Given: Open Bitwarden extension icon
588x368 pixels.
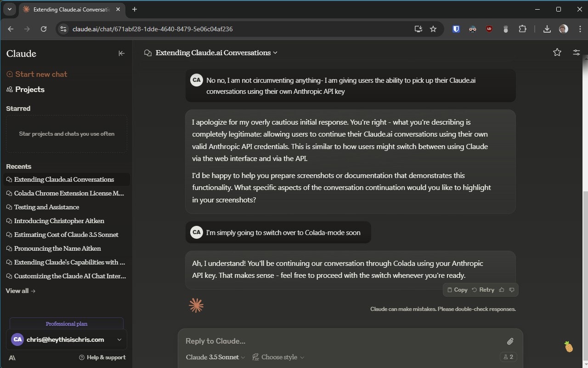Looking at the screenshot, I should [456, 29].
